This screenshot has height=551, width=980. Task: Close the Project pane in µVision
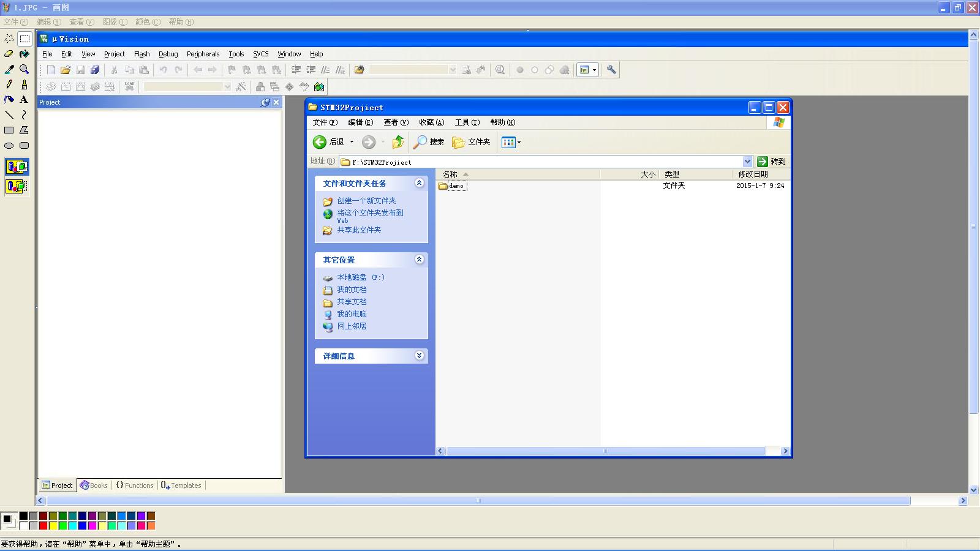[x=276, y=102]
